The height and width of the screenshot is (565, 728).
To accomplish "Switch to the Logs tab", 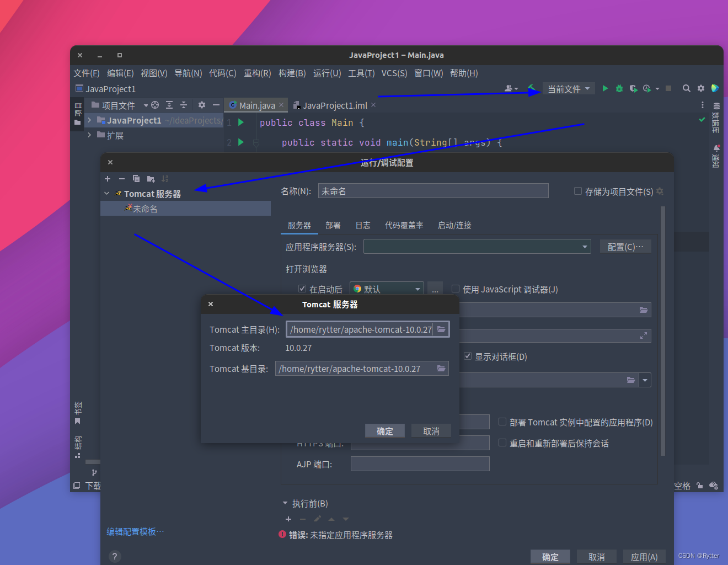I will pyautogui.click(x=363, y=225).
